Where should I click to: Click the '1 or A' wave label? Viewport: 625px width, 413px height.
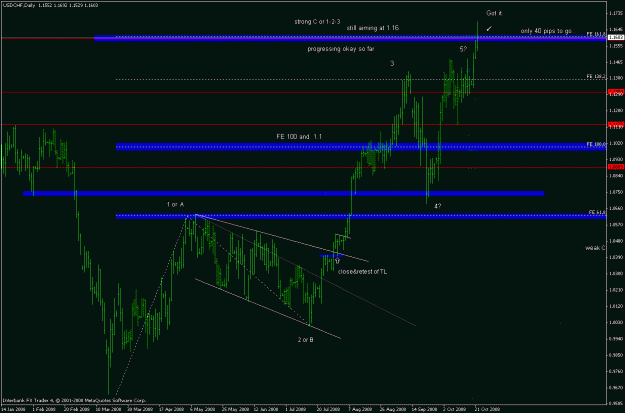tap(175, 205)
